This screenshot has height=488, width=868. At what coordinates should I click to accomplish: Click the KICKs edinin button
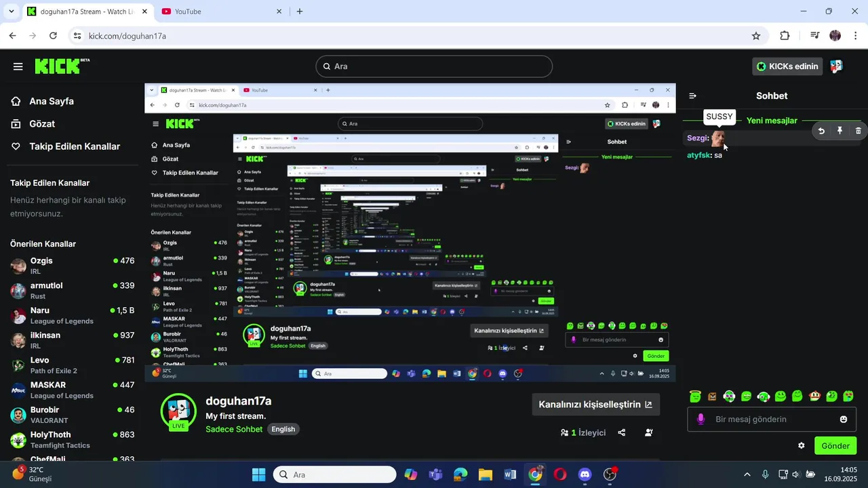tap(787, 66)
